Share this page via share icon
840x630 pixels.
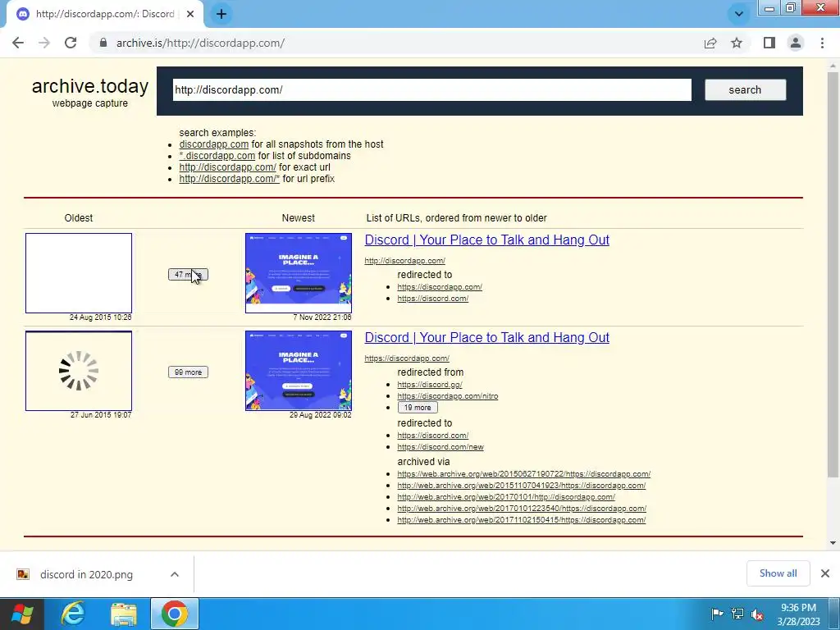710,43
